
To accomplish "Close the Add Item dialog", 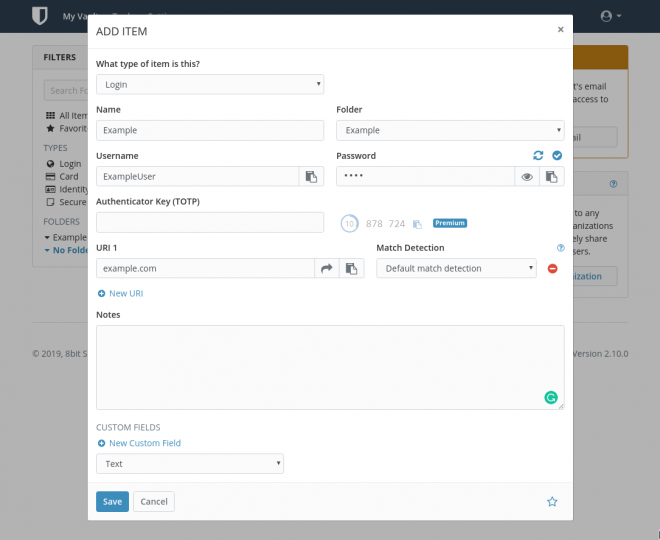I will click(560, 29).
